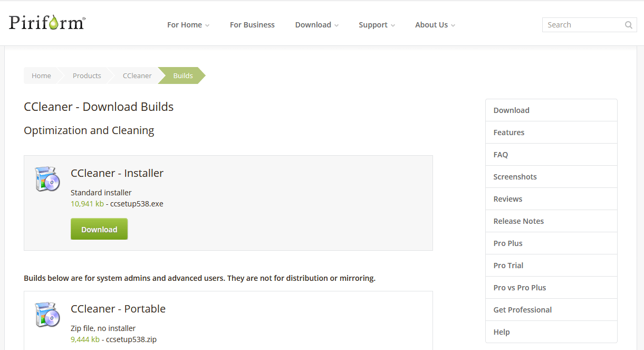
Task: Expand the About Us dropdown menu
Action: 435,25
